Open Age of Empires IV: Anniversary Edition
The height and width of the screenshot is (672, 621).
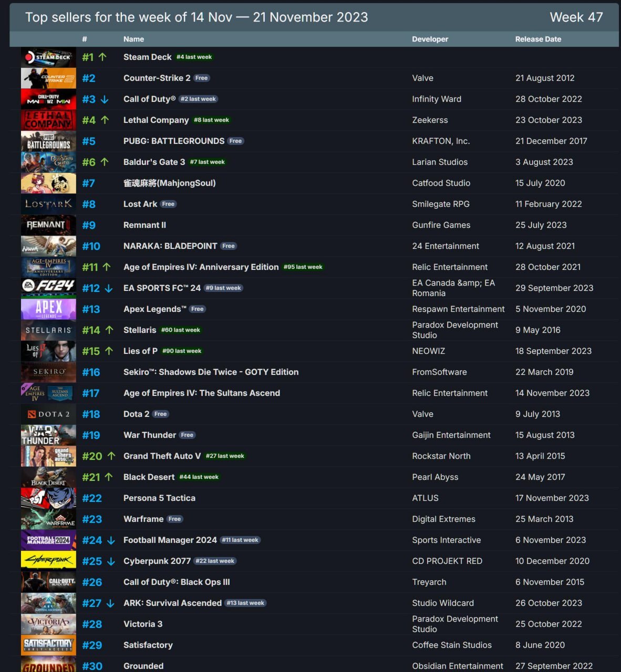(201, 267)
